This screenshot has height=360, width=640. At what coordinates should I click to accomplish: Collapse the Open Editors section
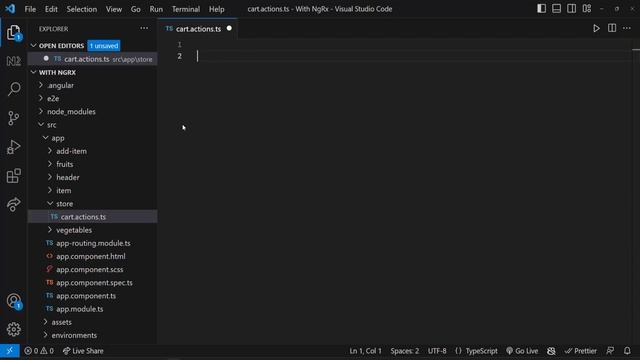click(61, 46)
